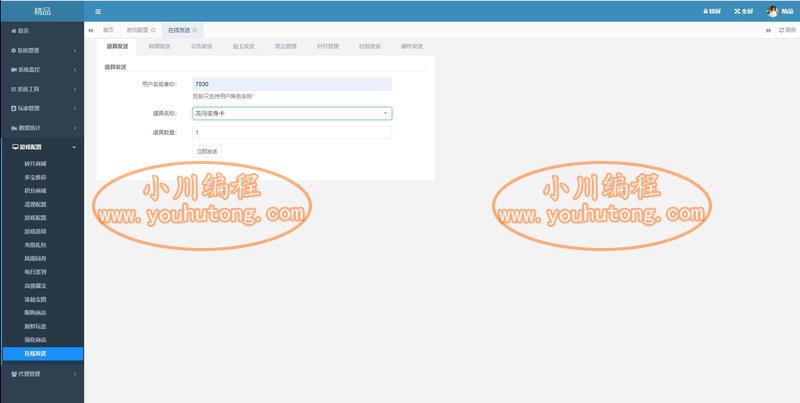Switch to the 邮件发送 tab
The width and height of the screenshot is (800, 403).
click(x=412, y=46)
